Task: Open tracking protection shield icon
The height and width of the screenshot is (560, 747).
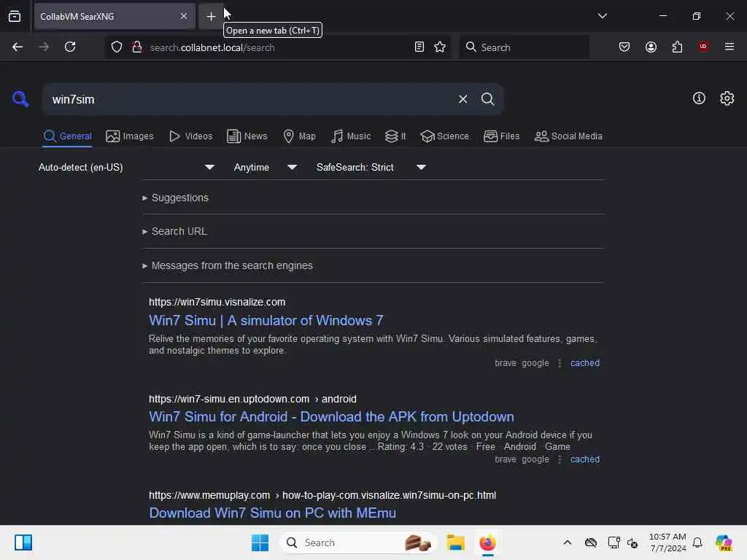Action: click(117, 47)
